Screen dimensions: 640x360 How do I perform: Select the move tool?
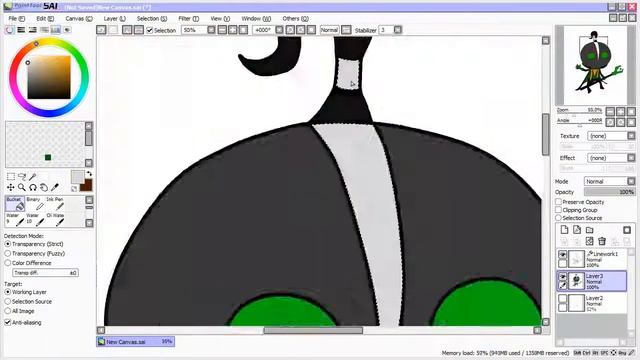pos(11,187)
